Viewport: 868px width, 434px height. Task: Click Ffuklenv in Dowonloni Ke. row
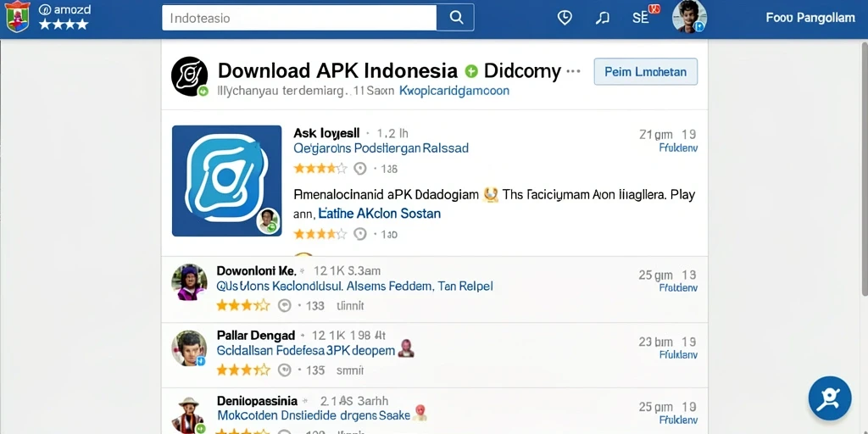[x=678, y=288]
